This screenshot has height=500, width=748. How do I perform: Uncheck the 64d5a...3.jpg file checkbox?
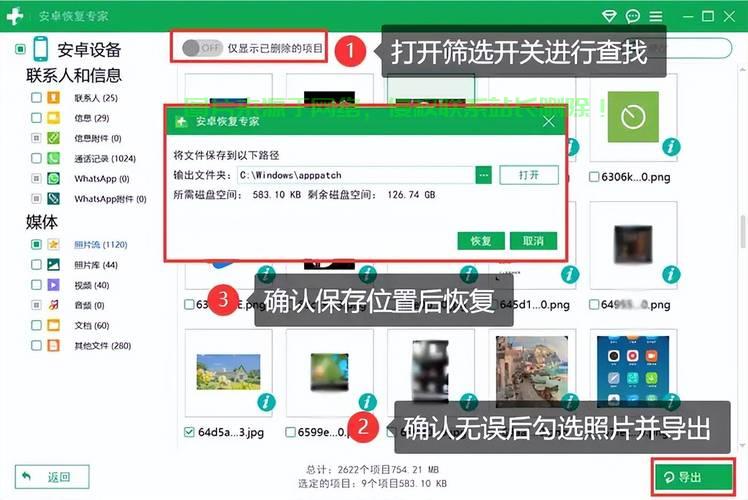point(189,432)
